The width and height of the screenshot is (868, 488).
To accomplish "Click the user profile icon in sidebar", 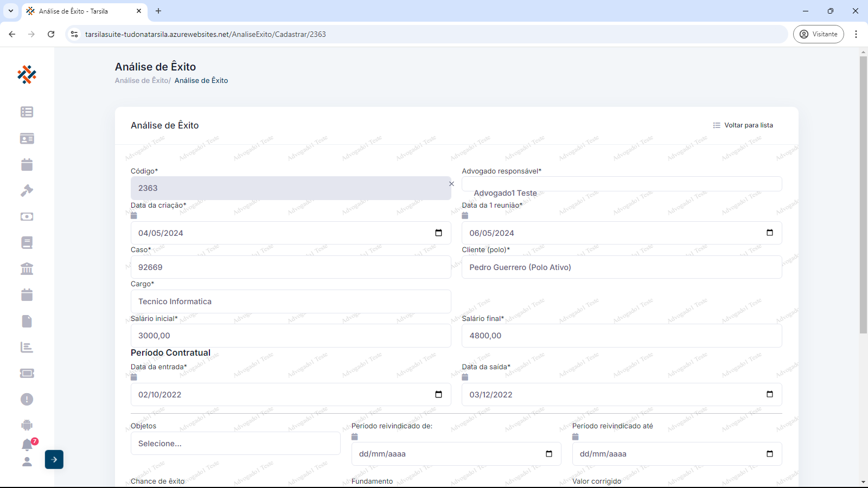I will pos(27,462).
